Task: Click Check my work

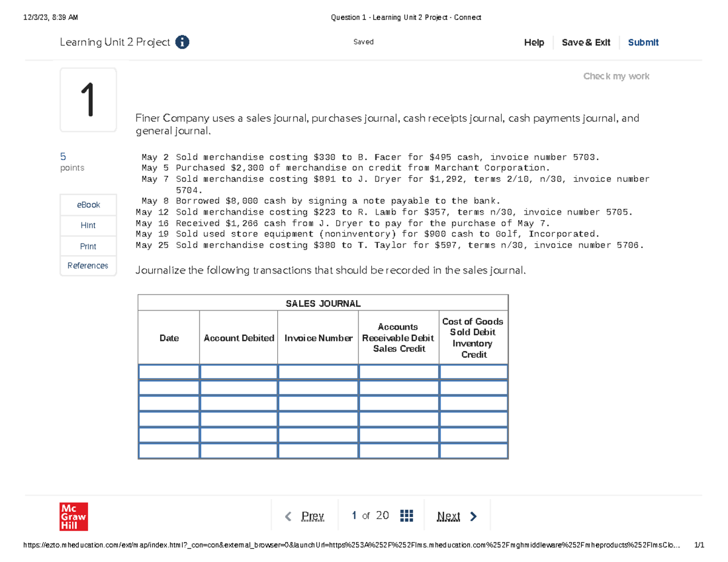Action: pyautogui.click(x=616, y=76)
